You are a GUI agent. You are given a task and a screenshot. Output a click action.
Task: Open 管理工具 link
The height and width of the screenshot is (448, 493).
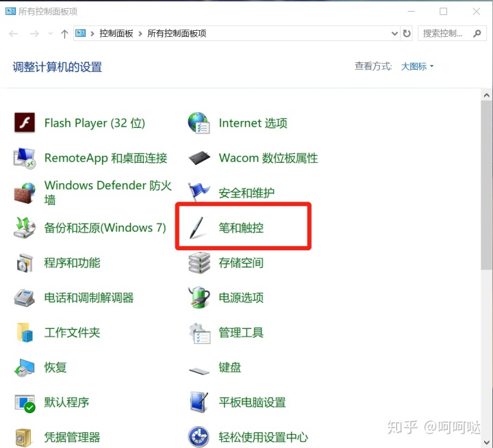(241, 332)
